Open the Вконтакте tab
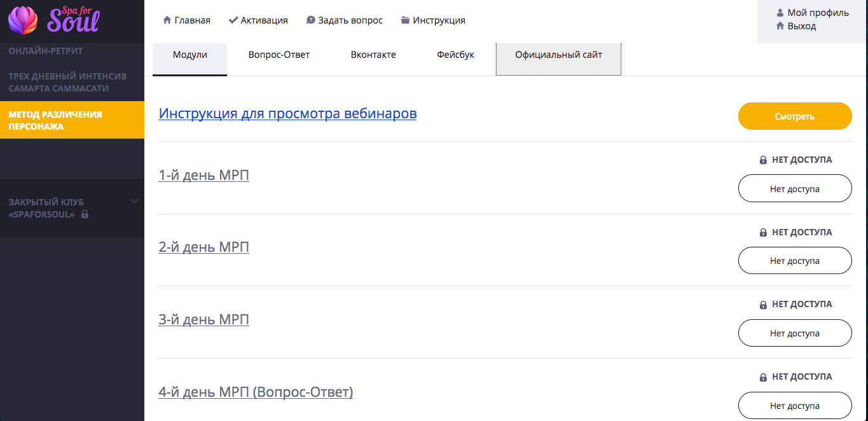 (x=373, y=55)
